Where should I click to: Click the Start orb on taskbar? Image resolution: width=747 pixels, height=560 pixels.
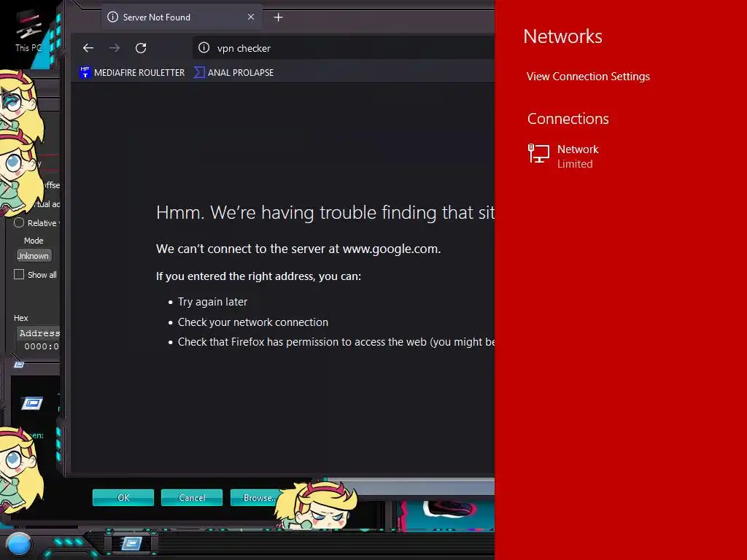(19, 544)
